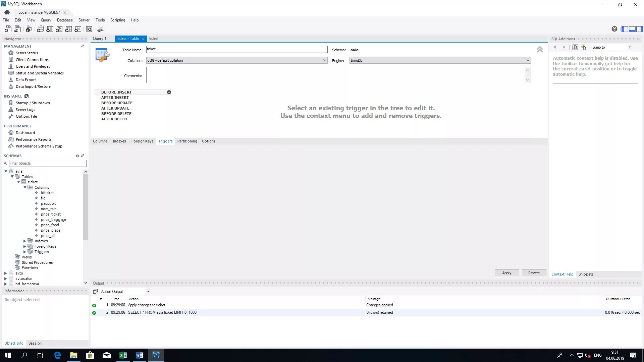Open Data Export in Management
The height and width of the screenshot is (362, 644).
click(x=25, y=80)
